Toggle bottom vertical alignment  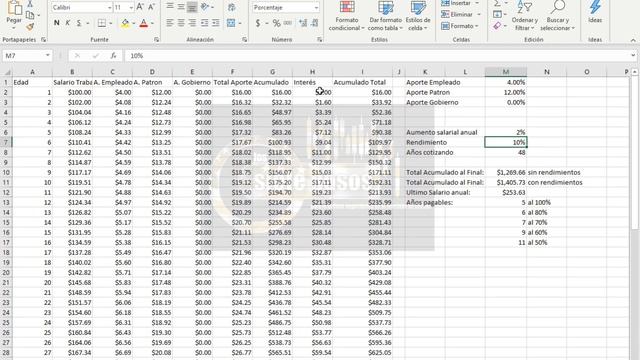coord(192,7)
